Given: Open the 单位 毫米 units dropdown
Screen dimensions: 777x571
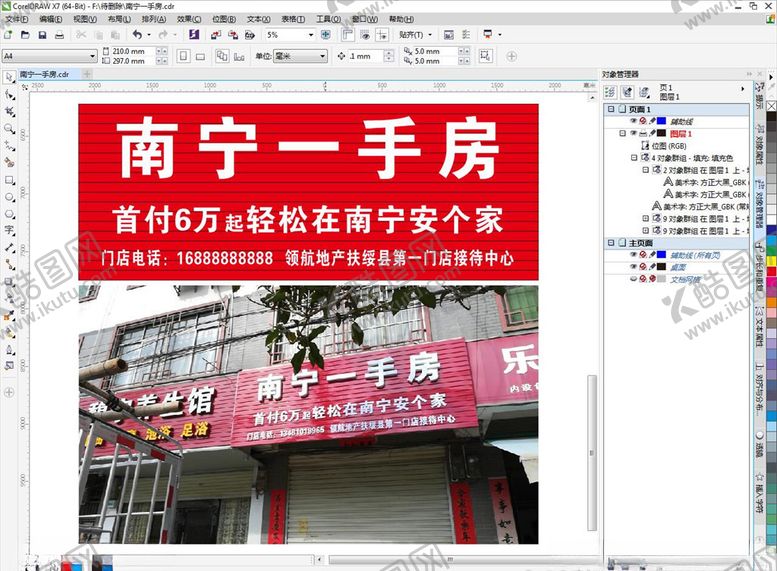Looking at the screenshot, I should [322, 56].
